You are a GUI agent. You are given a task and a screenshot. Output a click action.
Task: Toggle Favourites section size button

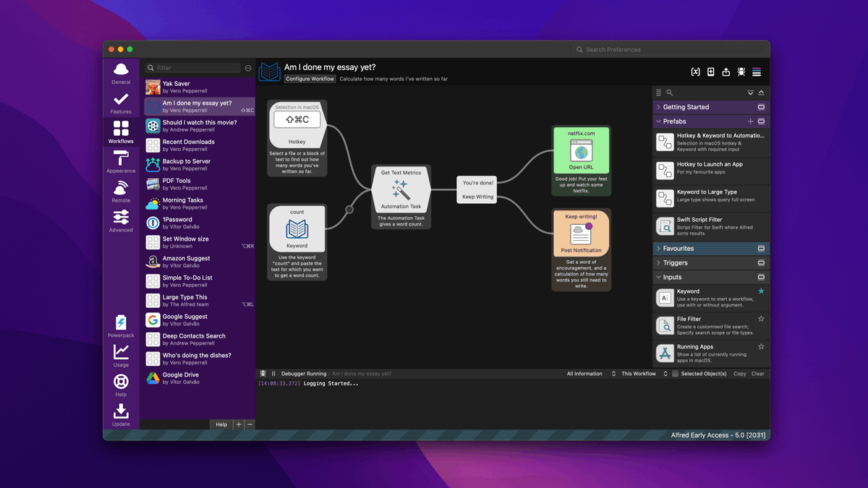(761, 248)
